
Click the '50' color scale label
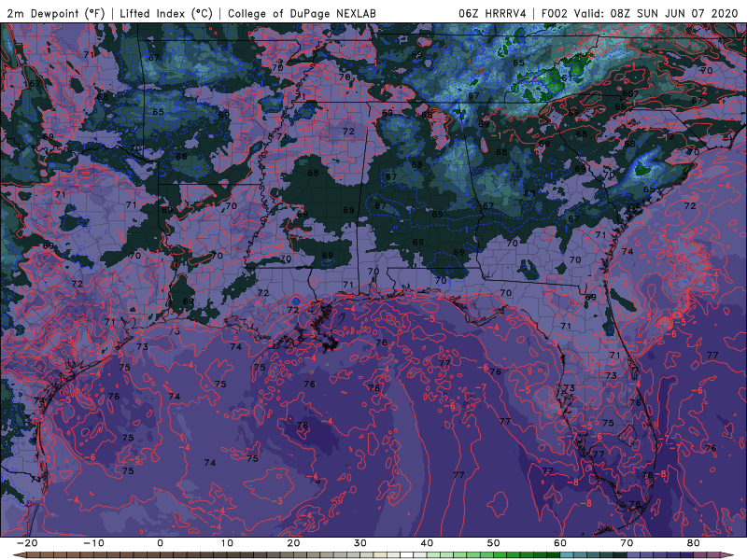pos(494,543)
